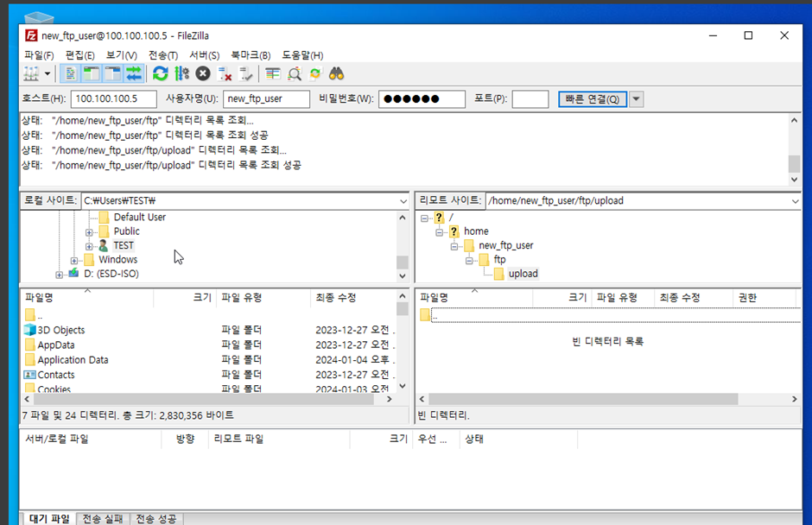Search files with the binoculars icon
This screenshot has height=525, width=812.
point(337,74)
